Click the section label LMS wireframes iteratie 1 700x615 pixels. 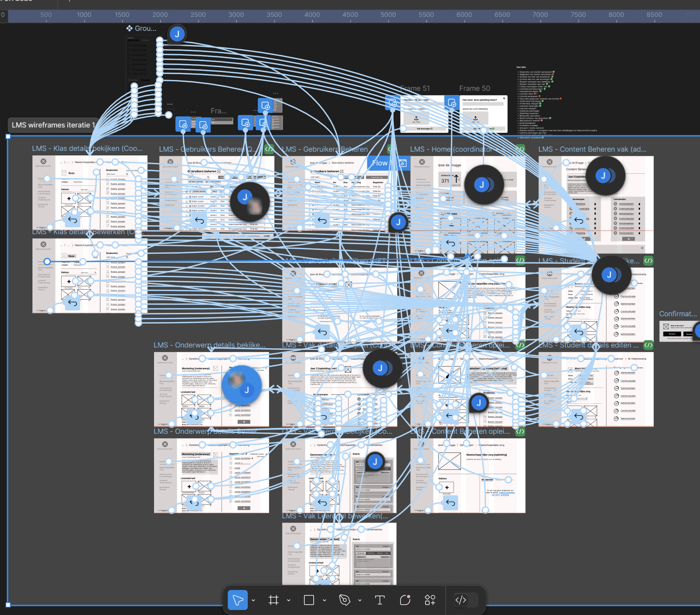point(53,124)
